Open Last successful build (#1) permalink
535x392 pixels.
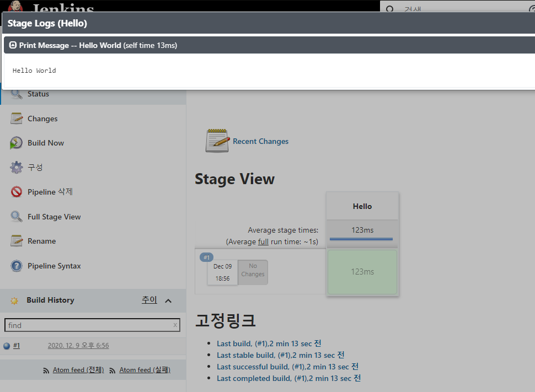(287, 367)
